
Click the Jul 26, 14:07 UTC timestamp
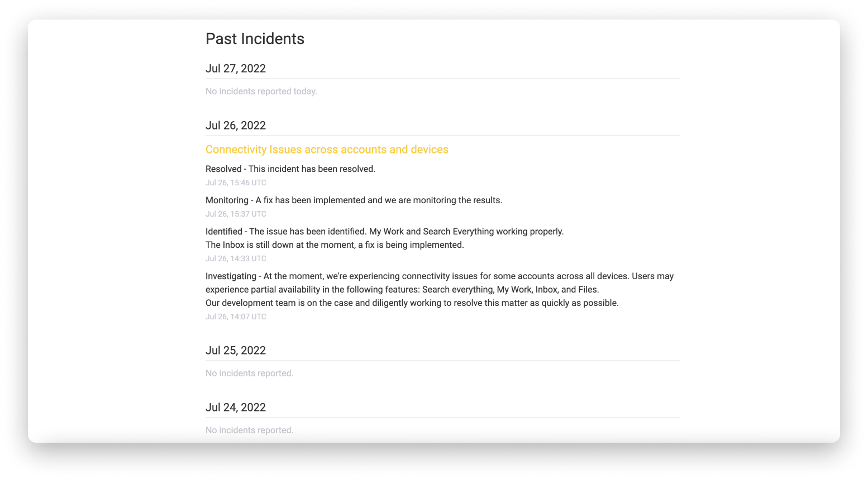pos(236,317)
